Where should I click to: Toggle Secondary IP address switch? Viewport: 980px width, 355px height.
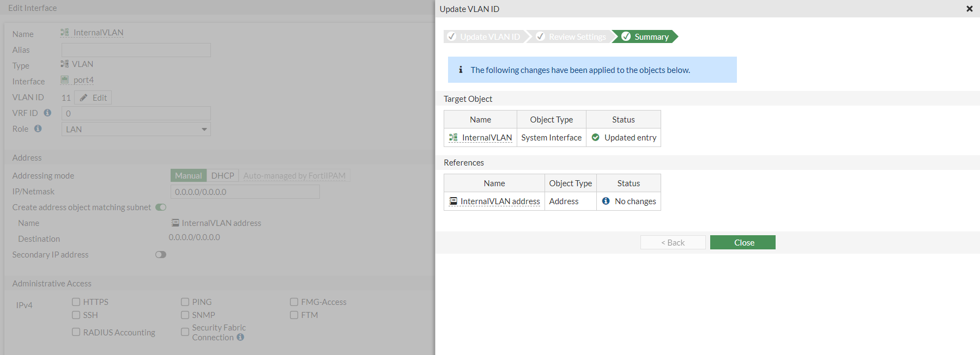click(x=160, y=254)
